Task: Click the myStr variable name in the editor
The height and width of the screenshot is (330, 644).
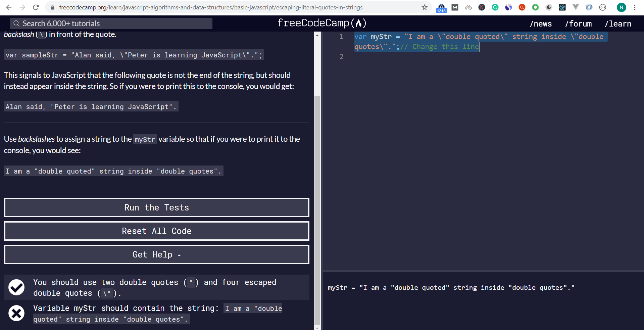Action: (381, 37)
